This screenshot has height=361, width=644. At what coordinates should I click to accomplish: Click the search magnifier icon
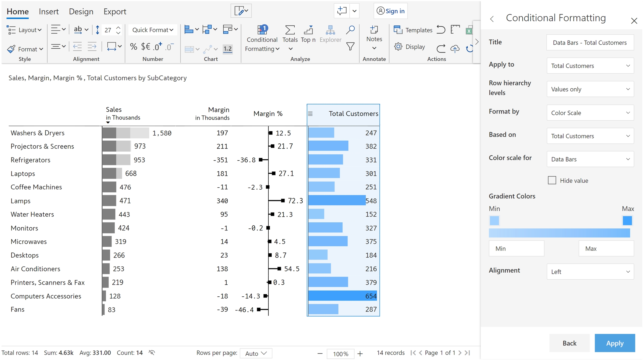350,30
